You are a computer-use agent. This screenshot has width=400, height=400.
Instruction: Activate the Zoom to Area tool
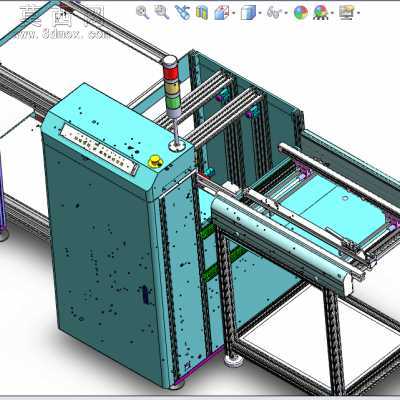[162, 13]
